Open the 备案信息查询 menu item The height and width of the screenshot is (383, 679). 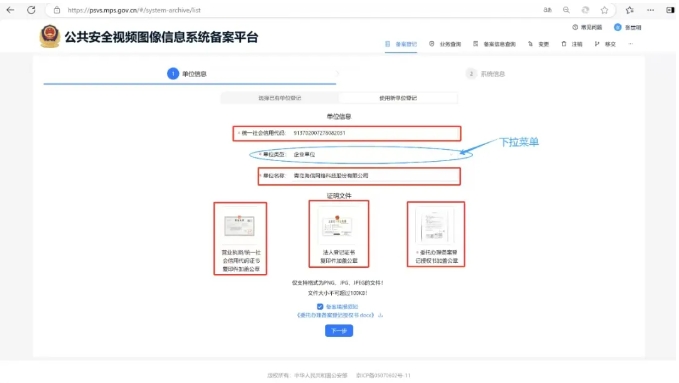pyautogui.click(x=495, y=44)
